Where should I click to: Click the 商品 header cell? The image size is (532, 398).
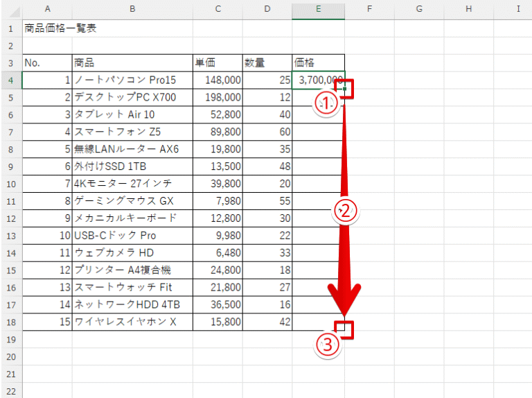[132, 62]
